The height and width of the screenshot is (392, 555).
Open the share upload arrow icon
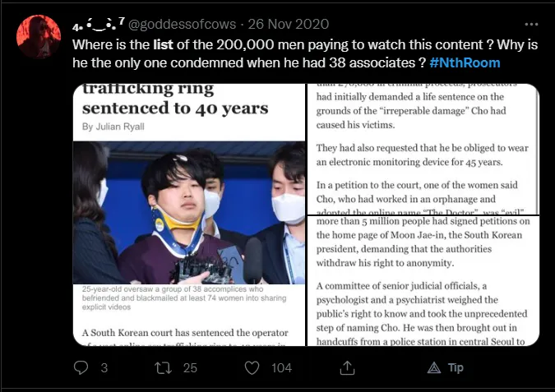tap(347, 367)
